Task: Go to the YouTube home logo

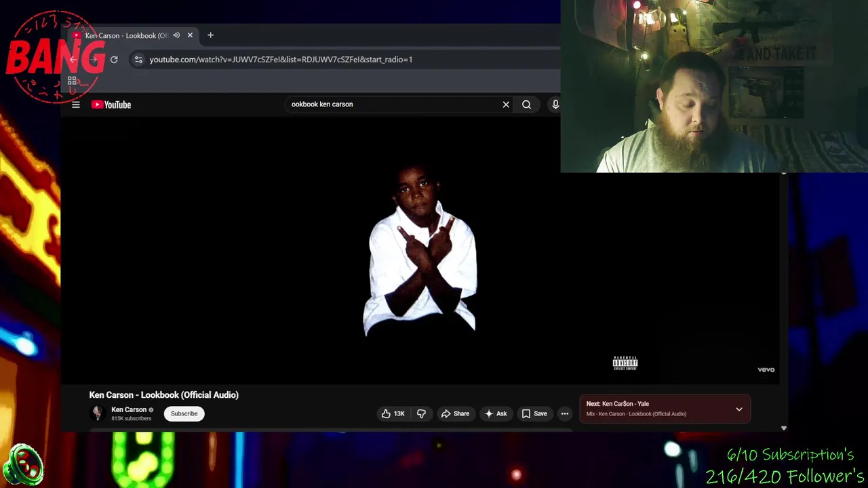Action: pyautogui.click(x=111, y=104)
